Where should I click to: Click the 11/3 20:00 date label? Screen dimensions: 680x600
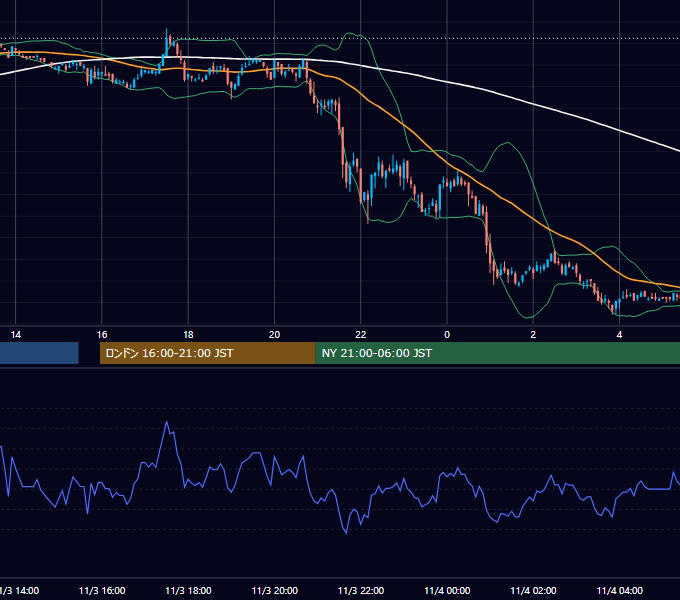pos(275,591)
